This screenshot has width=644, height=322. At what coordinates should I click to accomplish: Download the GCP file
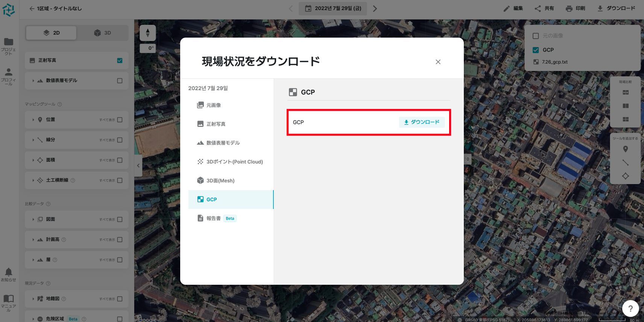pos(422,122)
